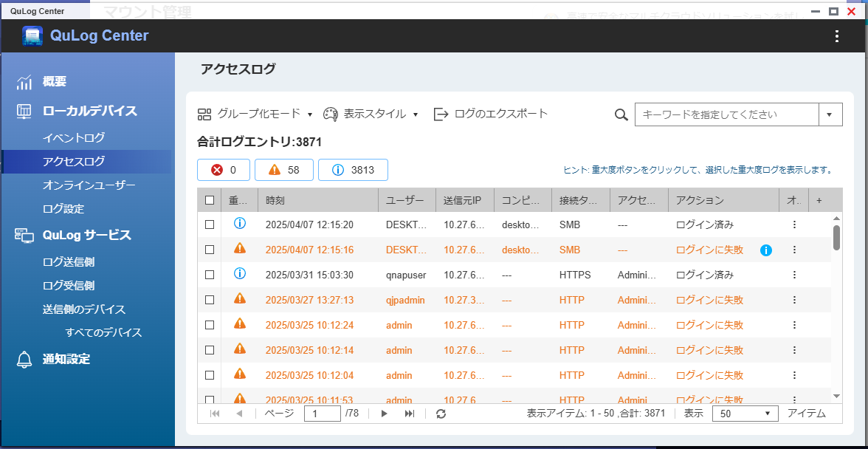868x449 pixels.
Task: Check the 2025/03/25 10:11:53 row checkbox
Action: [x=210, y=400]
